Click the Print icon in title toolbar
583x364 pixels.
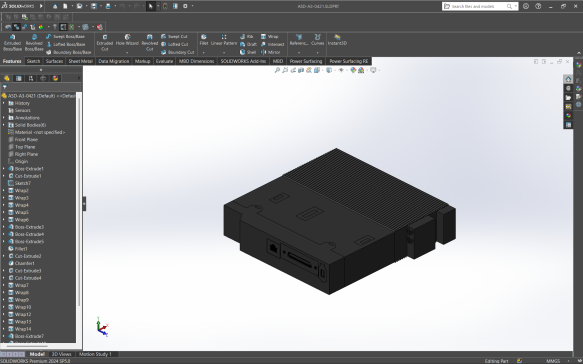coord(108,6)
